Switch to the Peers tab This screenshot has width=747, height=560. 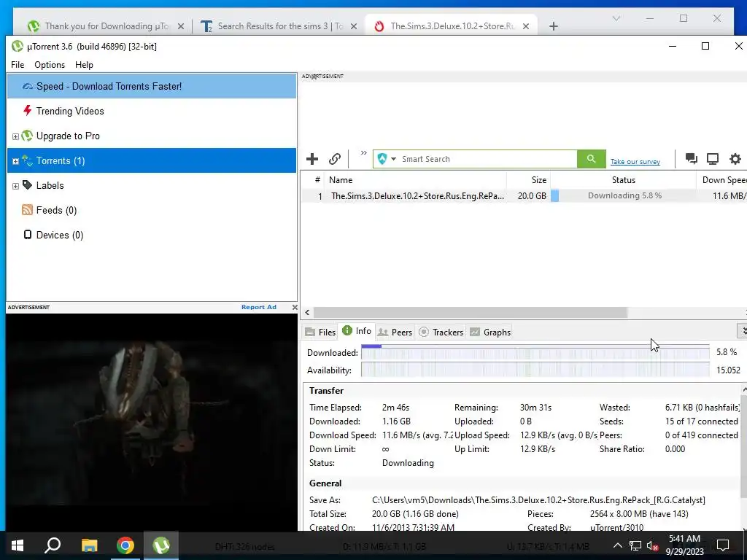[x=395, y=332]
